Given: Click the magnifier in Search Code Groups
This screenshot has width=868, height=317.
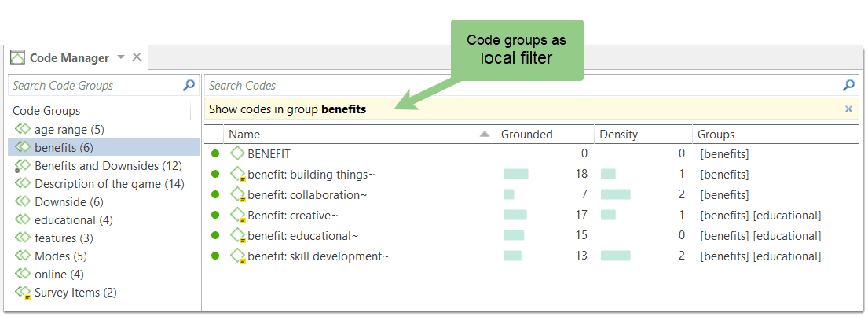Looking at the screenshot, I should (x=189, y=85).
